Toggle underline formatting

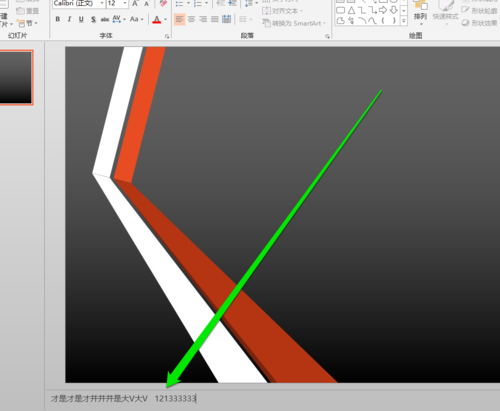pyautogui.click(x=81, y=19)
